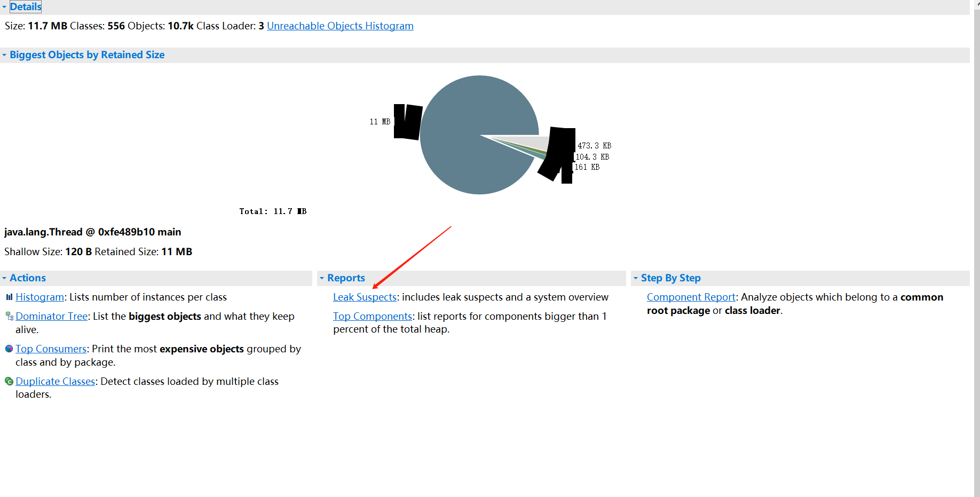Viewport: 980px width, 497px height.
Task: Click the Total: 11.7 MB caption
Action: 273,211
